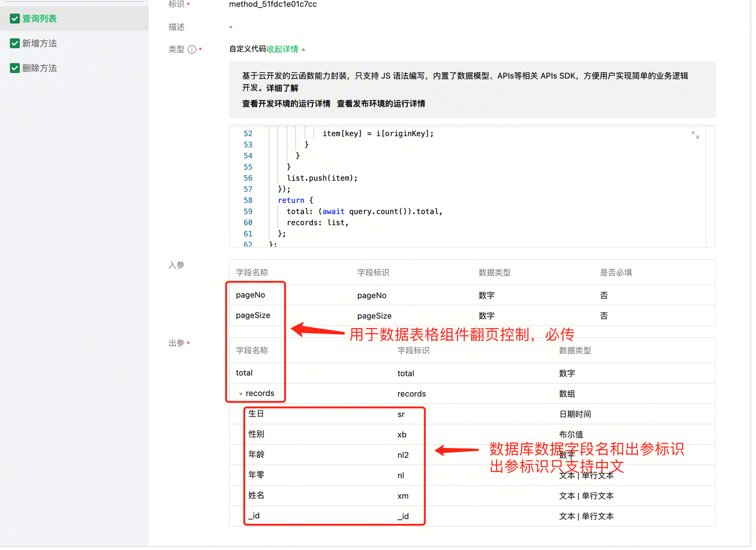Viewport: 756px width, 550px height.
Task: Select the 删除方法 method label
Action: point(39,68)
